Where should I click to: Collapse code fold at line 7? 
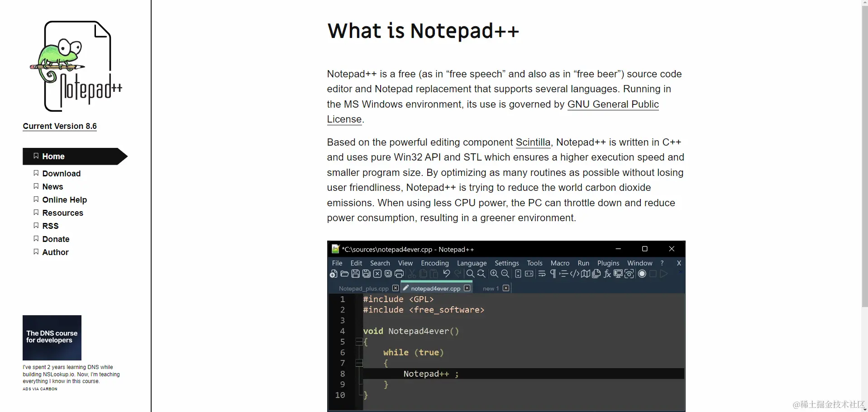coord(359,363)
